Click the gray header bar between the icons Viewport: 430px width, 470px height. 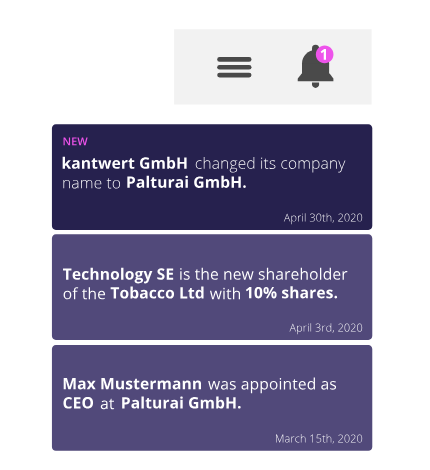[x=274, y=67]
